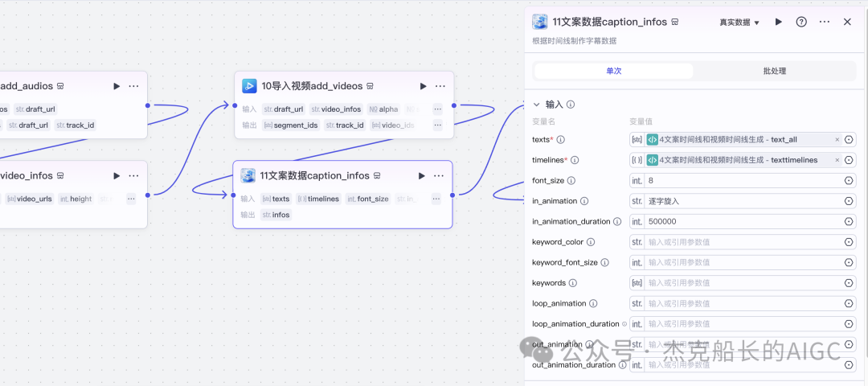
Task: Open reference picker for texts field
Action: 849,140
